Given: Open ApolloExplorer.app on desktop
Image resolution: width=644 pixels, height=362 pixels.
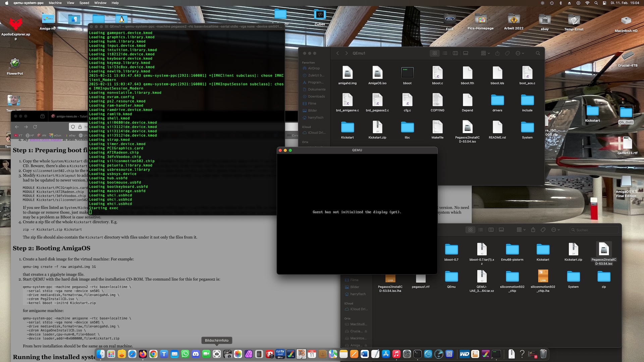Looking at the screenshot, I should 15,29.
